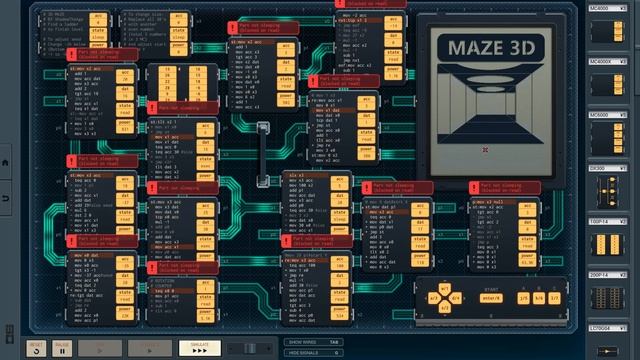Click the RESET simulation button
This screenshot has height=360, width=640.
(36, 348)
